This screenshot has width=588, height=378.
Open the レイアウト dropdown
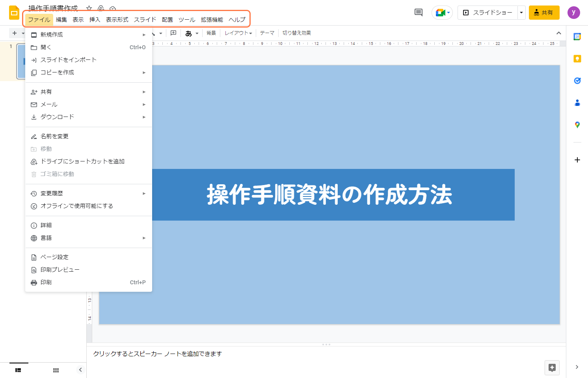point(238,33)
